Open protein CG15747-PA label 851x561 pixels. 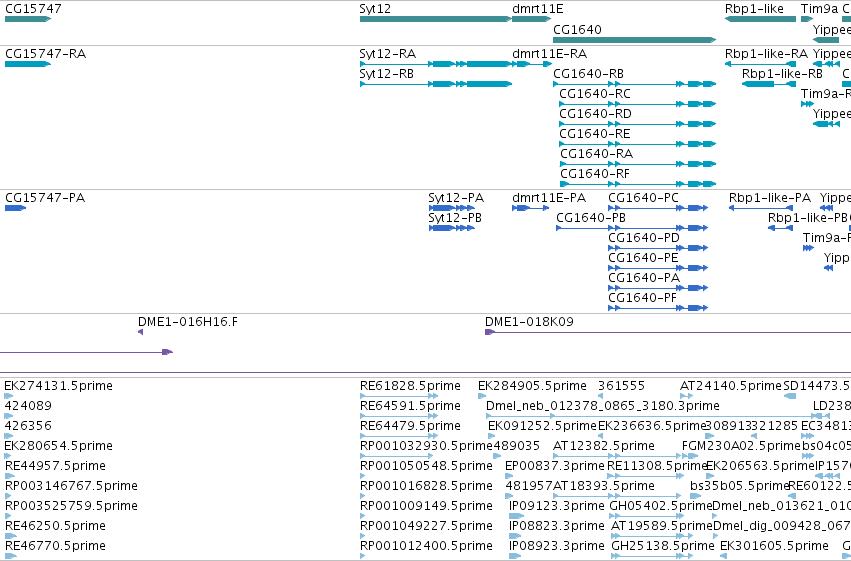click(45, 197)
